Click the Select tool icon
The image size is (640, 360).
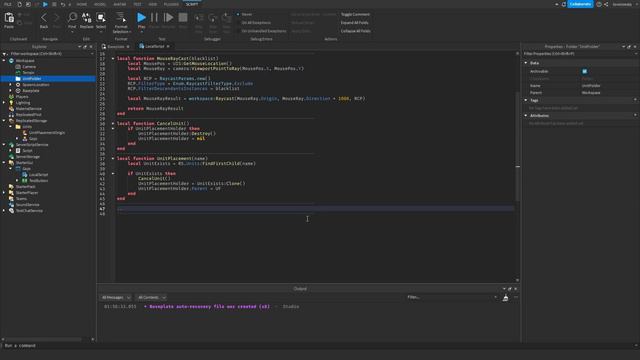(x=101, y=19)
